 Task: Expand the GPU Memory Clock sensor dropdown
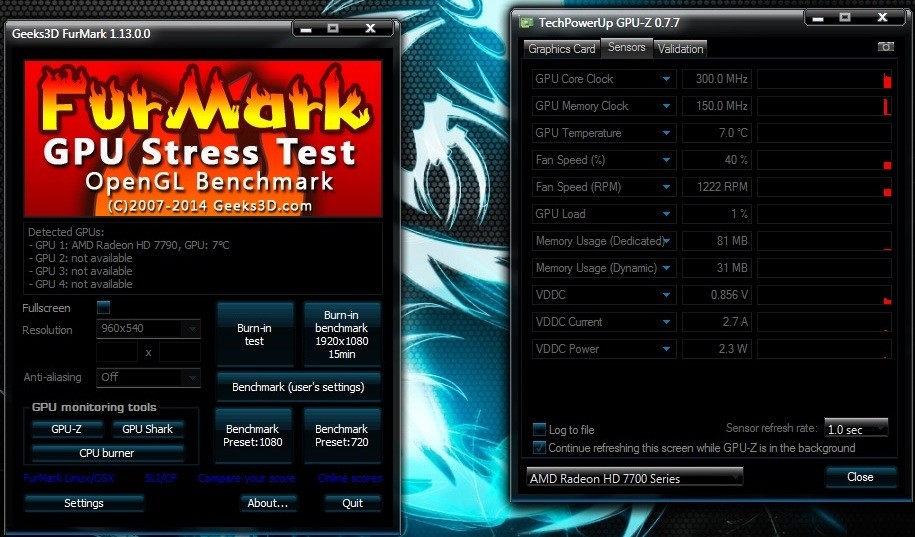click(x=666, y=106)
